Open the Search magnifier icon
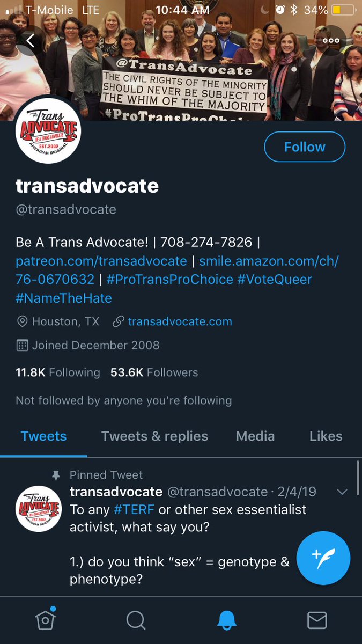Viewport: 362px width, 644px height. (136, 620)
